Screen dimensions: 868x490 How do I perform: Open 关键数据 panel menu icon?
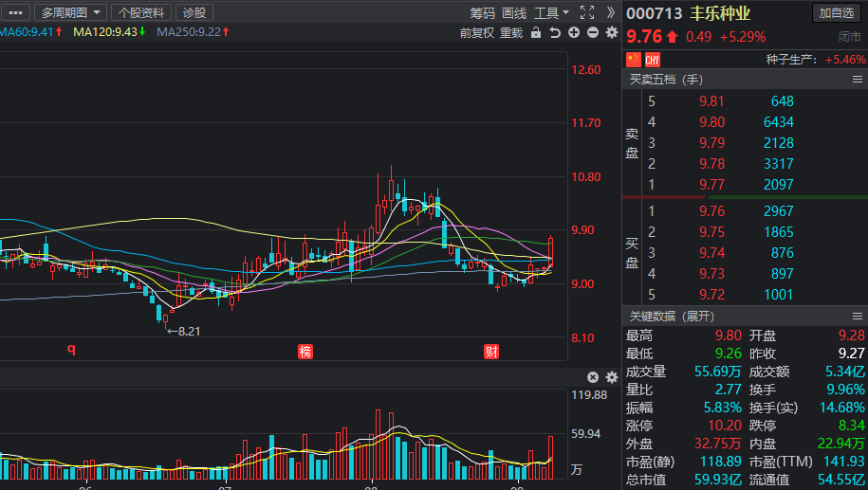pos(858,317)
